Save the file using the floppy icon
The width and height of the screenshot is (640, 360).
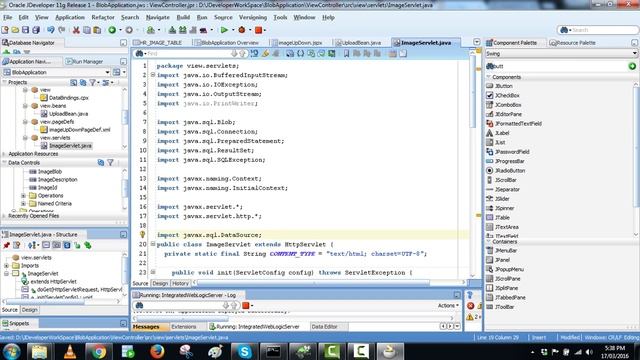point(25,30)
